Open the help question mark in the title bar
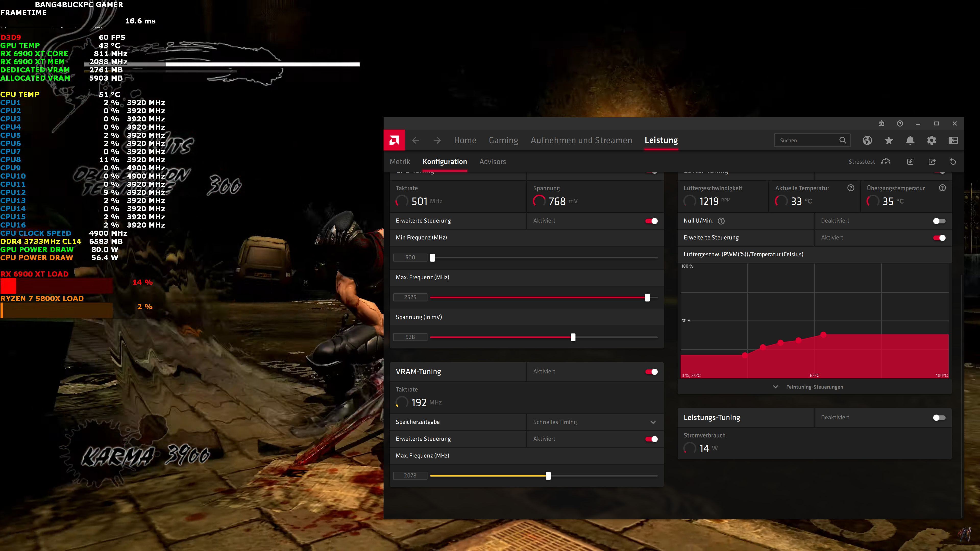The height and width of the screenshot is (551, 980). 900,123
